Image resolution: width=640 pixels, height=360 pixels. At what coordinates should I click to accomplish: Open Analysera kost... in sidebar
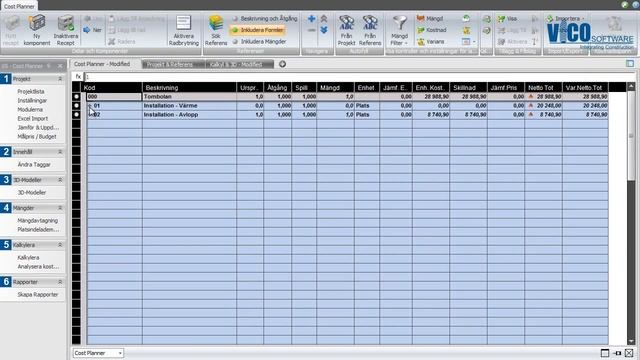pyautogui.click(x=38, y=267)
